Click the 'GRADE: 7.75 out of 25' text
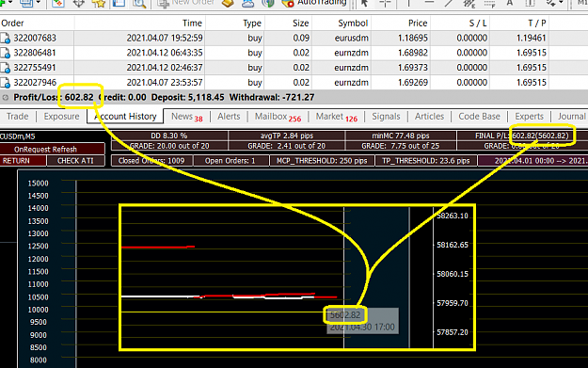 click(x=401, y=146)
